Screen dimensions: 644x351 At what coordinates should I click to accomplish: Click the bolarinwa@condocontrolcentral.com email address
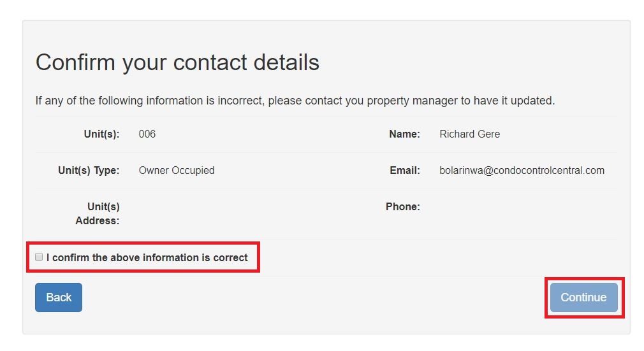pos(522,171)
